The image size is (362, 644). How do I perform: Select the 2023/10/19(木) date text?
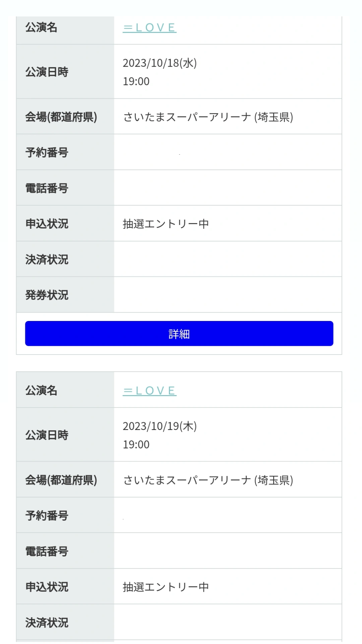(x=160, y=426)
